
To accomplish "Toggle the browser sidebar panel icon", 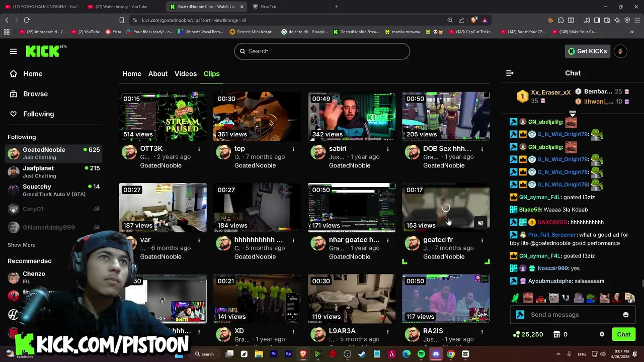I will pyautogui.click(x=597, y=20).
